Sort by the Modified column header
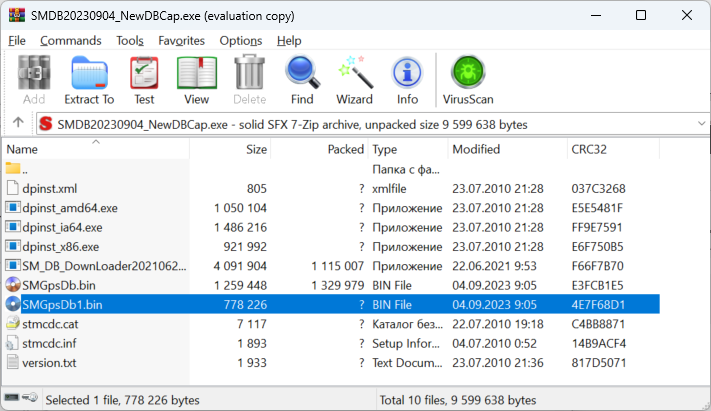 point(476,149)
